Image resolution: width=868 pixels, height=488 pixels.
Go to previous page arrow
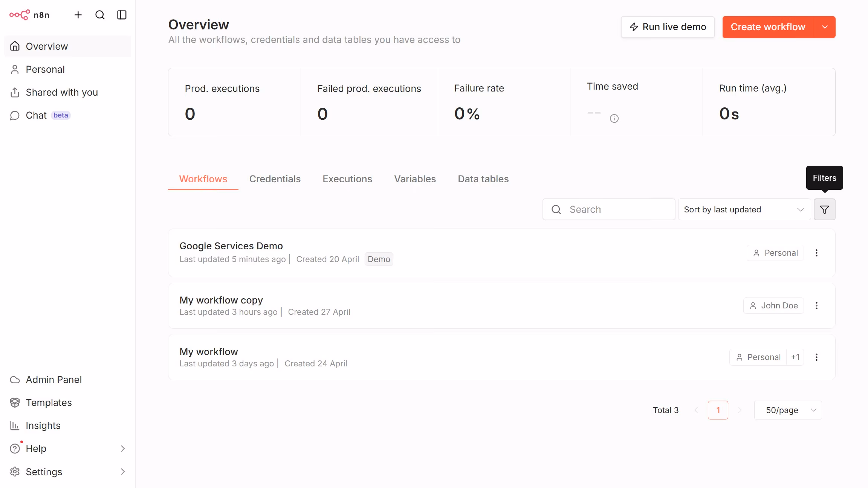click(696, 410)
